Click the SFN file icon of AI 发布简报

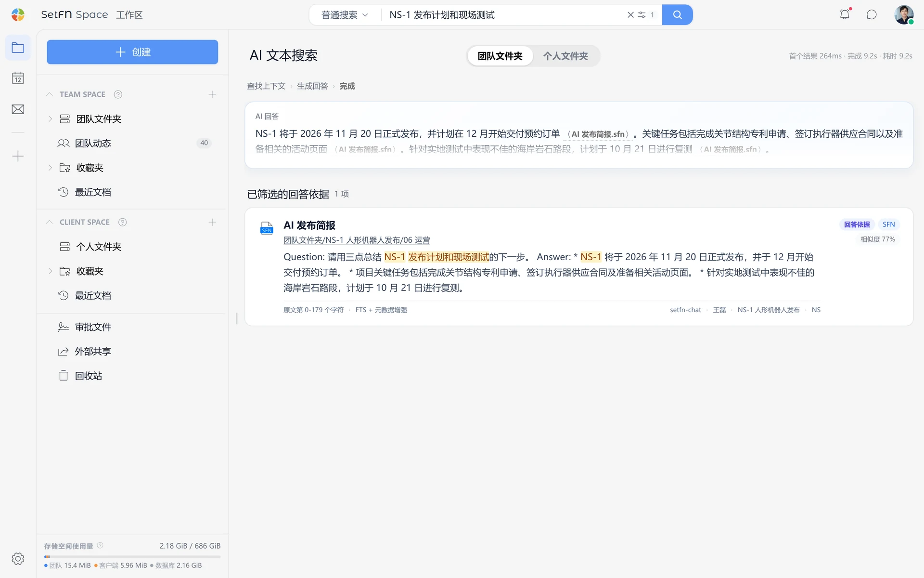[x=267, y=227]
